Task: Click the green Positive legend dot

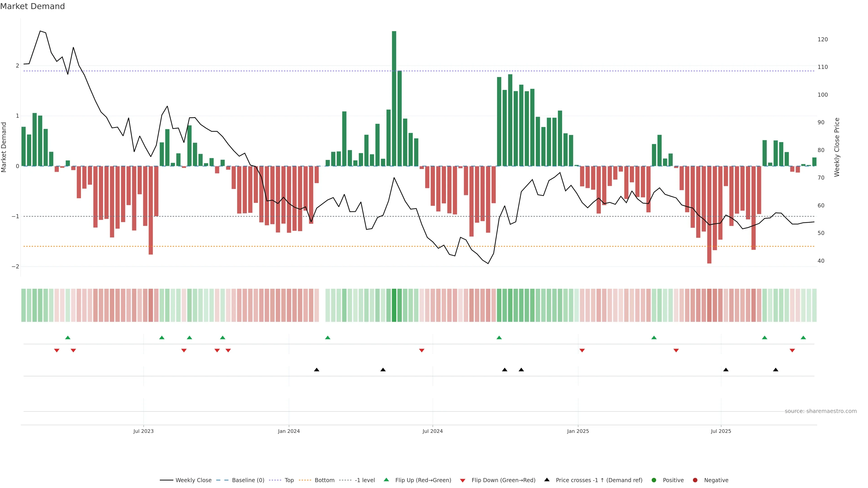Action: (654, 480)
